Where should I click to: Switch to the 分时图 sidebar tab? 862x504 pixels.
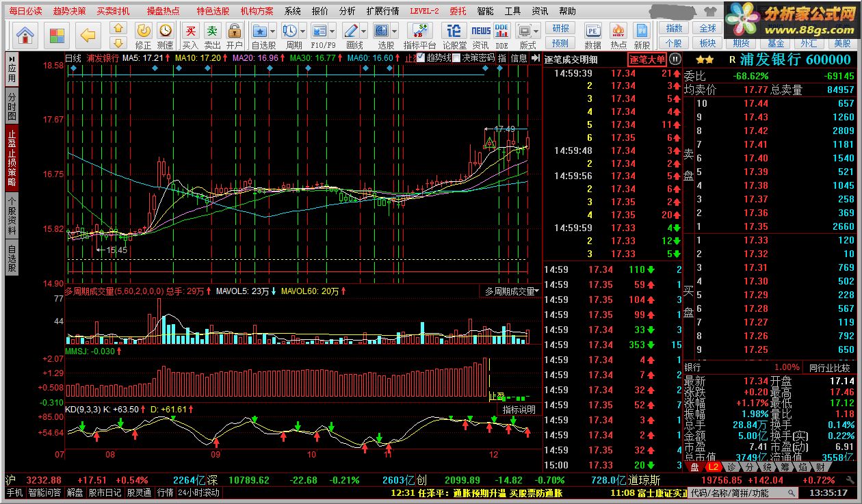(x=12, y=106)
